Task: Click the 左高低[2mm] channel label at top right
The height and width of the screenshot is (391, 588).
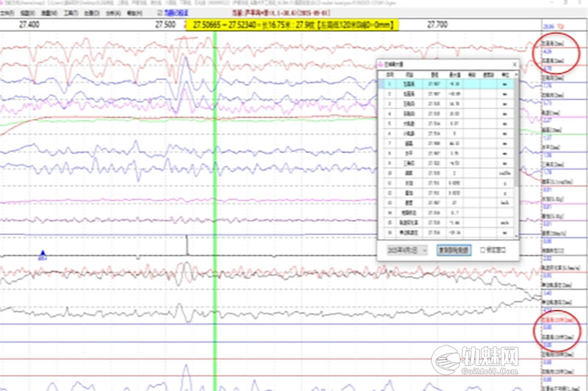Action: (553, 43)
